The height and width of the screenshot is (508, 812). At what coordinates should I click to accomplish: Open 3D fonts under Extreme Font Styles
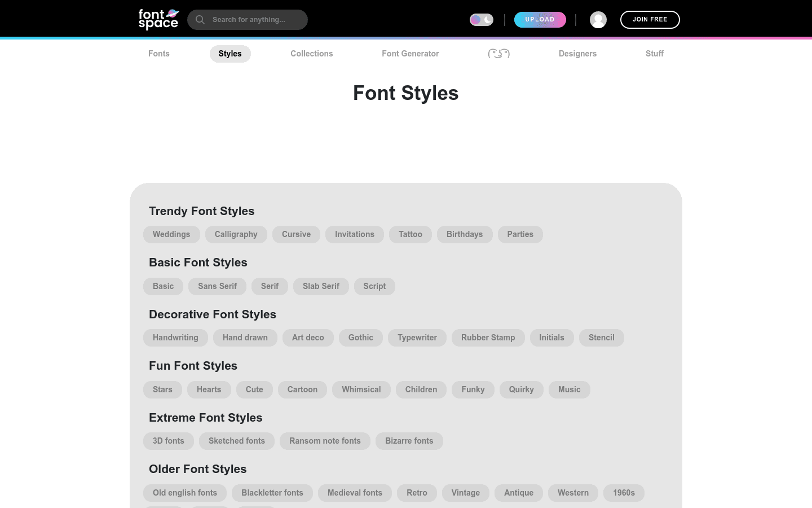pyautogui.click(x=168, y=441)
